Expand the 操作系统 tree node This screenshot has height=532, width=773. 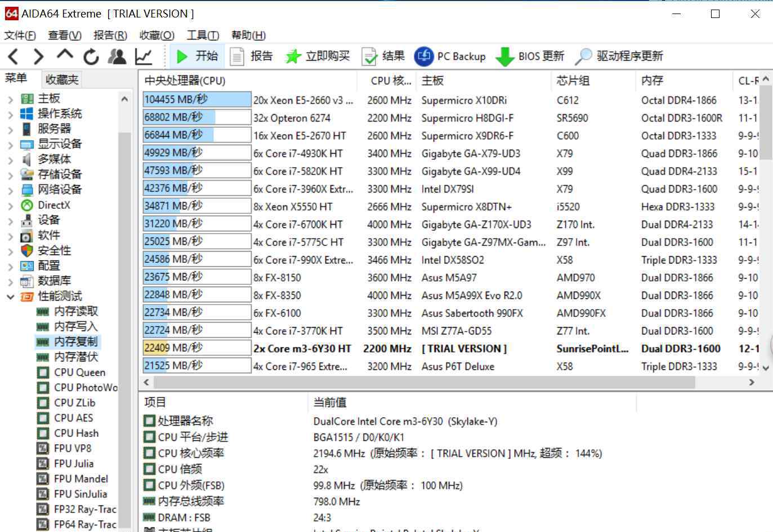pos(11,114)
